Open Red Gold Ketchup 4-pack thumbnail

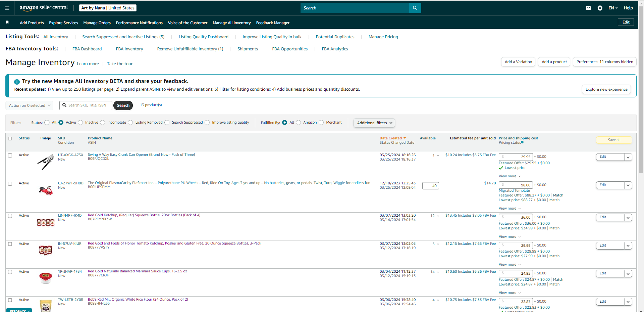46,222
